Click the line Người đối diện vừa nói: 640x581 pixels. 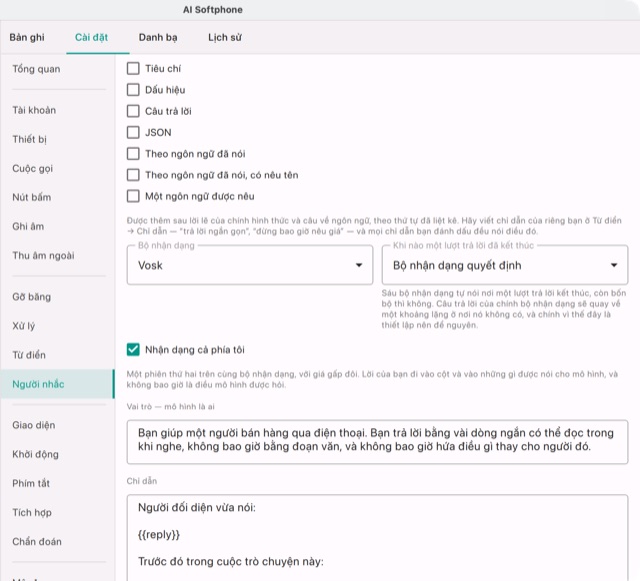point(197,508)
